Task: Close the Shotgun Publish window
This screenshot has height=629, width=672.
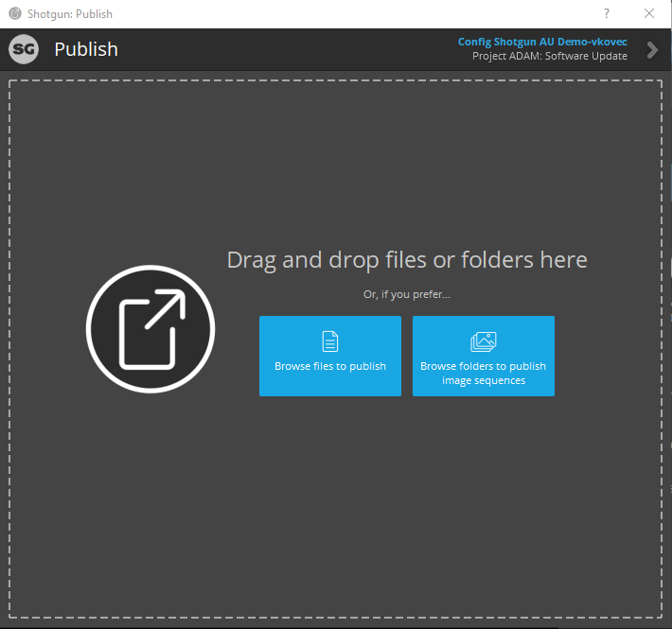Action: pyautogui.click(x=649, y=14)
